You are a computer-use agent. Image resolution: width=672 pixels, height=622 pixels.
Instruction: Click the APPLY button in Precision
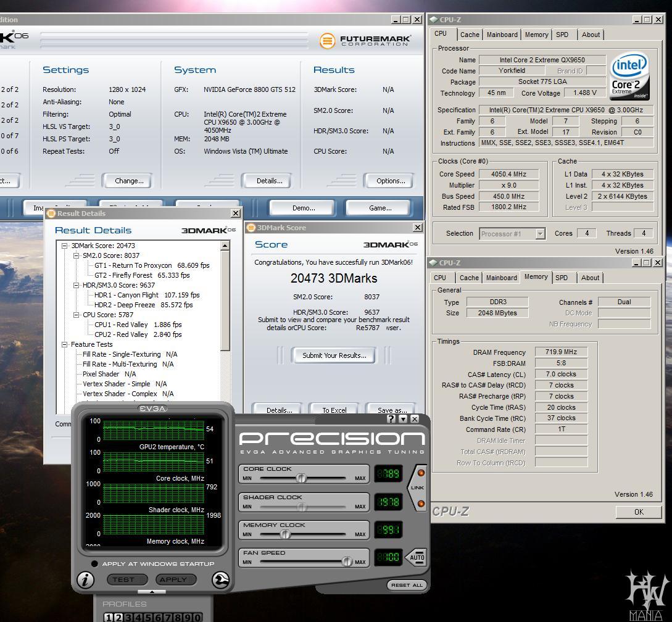tap(176, 579)
